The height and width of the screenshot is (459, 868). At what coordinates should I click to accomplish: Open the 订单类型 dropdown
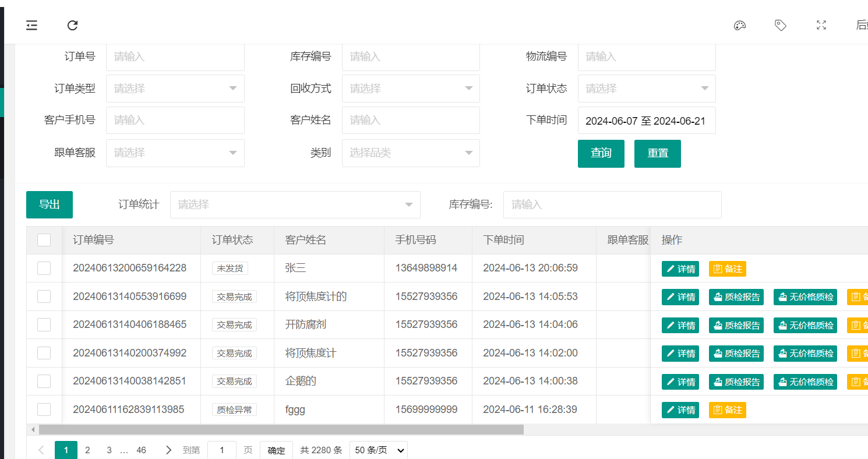coord(175,89)
